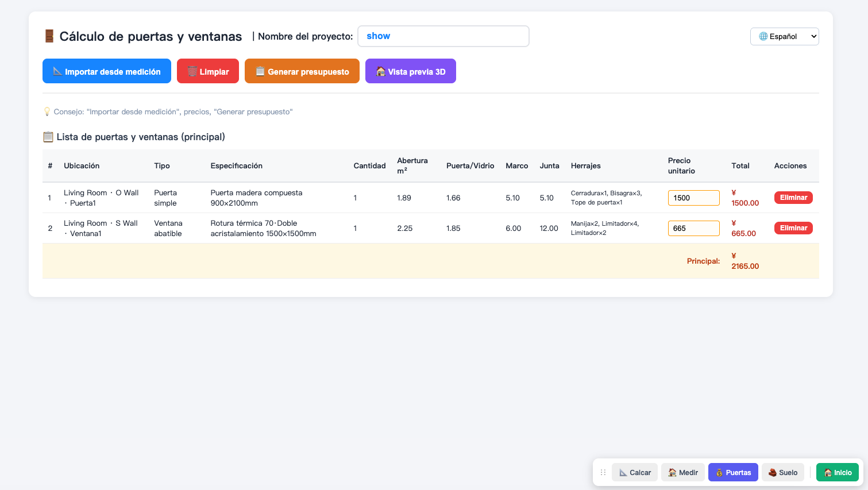This screenshot has width=868, height=490.
Task: Click the ruler icon on Importar button
Action: 57,71
